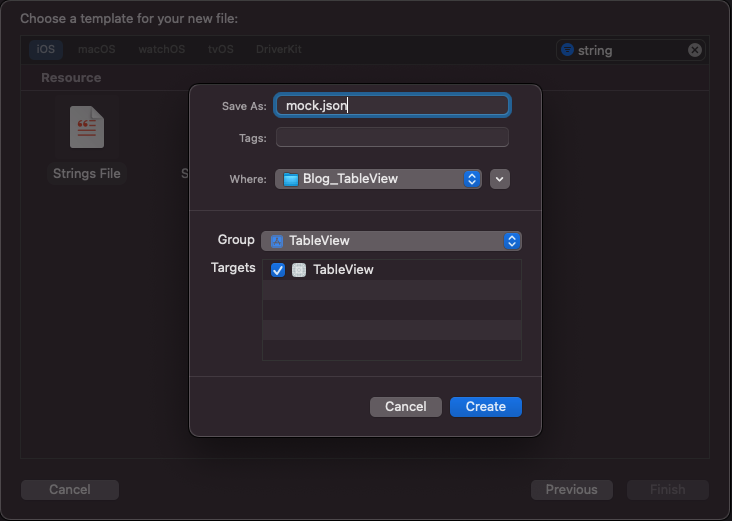Switch to the watchOS platform tab
The width and height of the screenshot is (732, 521).
162,49
